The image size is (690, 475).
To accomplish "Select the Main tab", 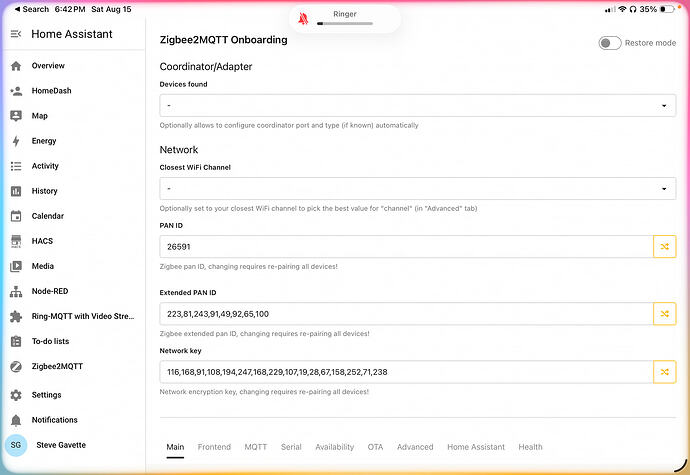I will click(x=175, y=447).
